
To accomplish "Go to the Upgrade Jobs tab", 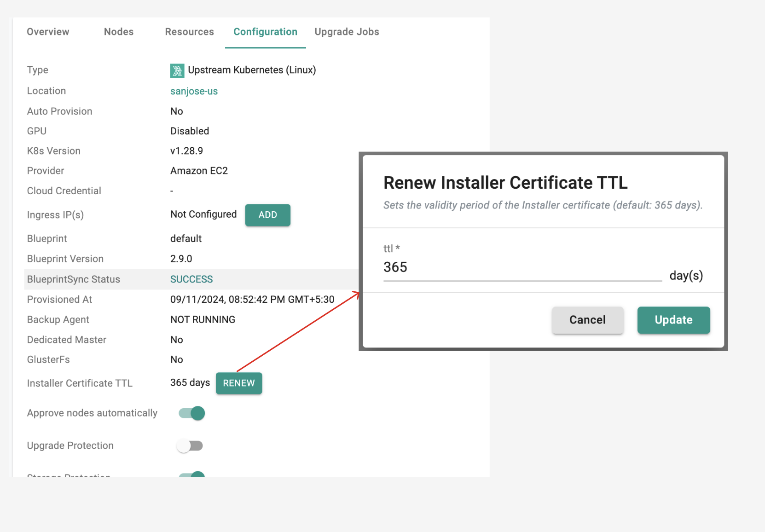I will click(x=347, y=32).
